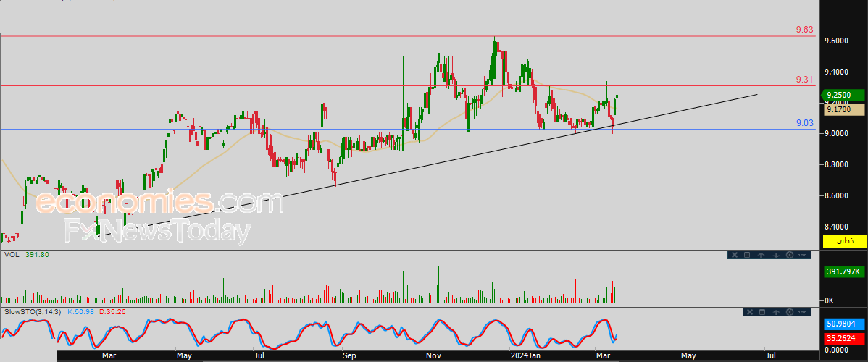The image size is (868, 362).
Task: Open more options for SlowSTO panel
Action: point(802,312)
